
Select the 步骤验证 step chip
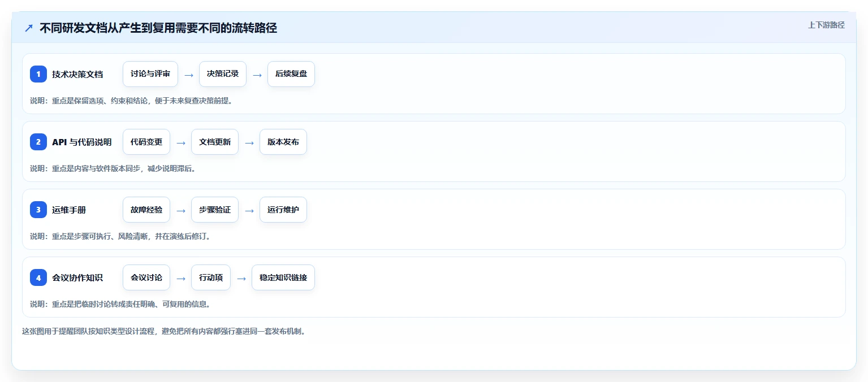[x=215, y=210]
